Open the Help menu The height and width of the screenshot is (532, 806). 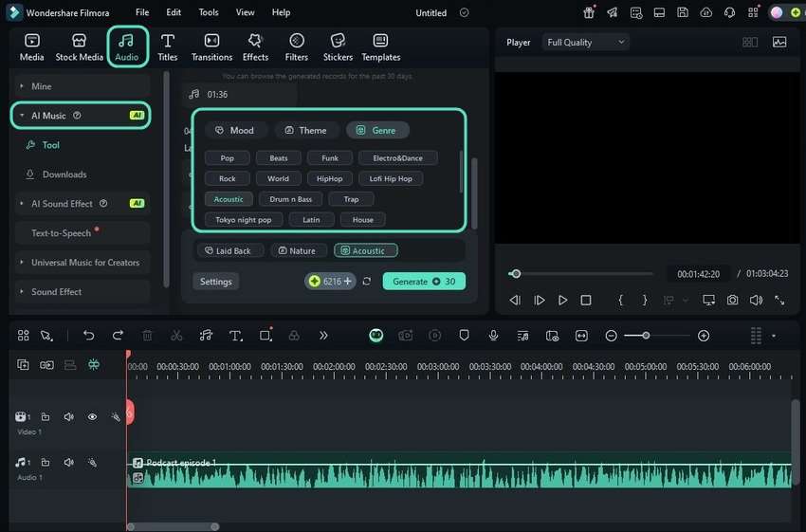pyautogui.click(x=282, y=12)
